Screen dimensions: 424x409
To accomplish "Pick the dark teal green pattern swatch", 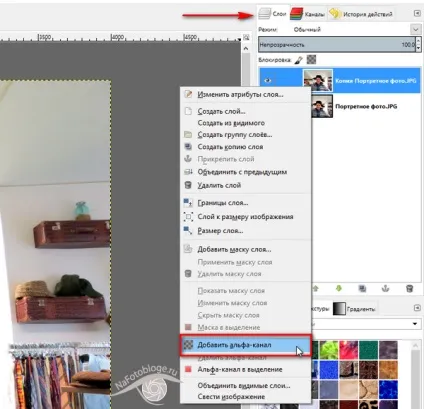I will coord(368,350).
